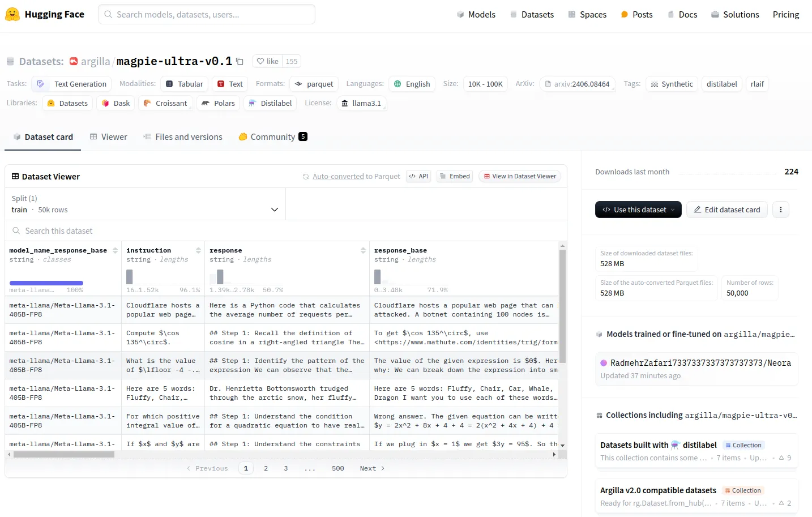
Task: Open the Use this dataset dropdown
Action: [x=638, y=210]
